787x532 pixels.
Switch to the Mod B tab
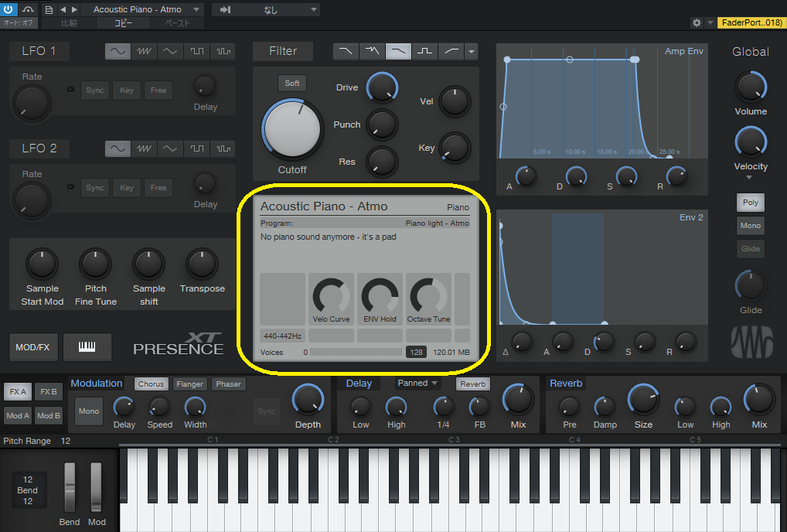pyautogui.click(x=49, y=415)
